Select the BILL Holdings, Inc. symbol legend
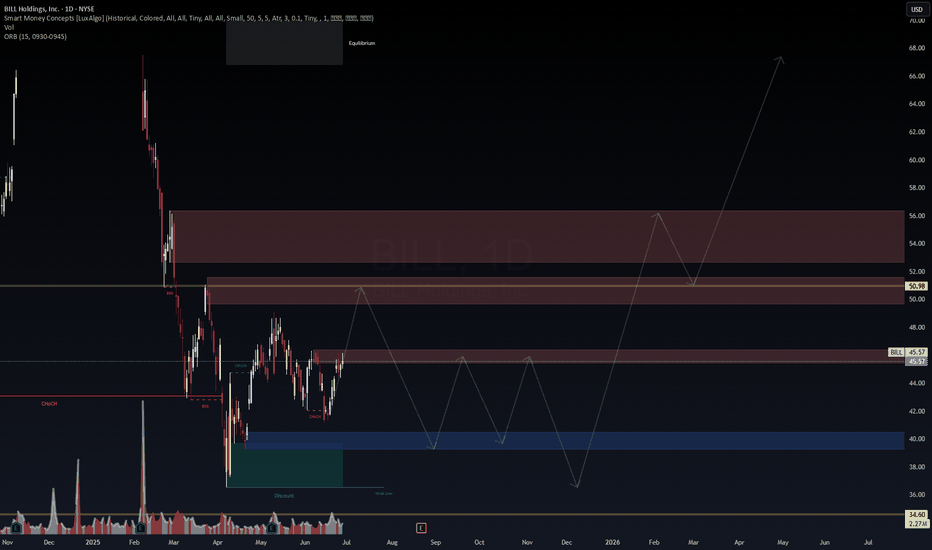The width and height of the screenshot is (932, 550). pyautogui.click(x=49, y=9)
